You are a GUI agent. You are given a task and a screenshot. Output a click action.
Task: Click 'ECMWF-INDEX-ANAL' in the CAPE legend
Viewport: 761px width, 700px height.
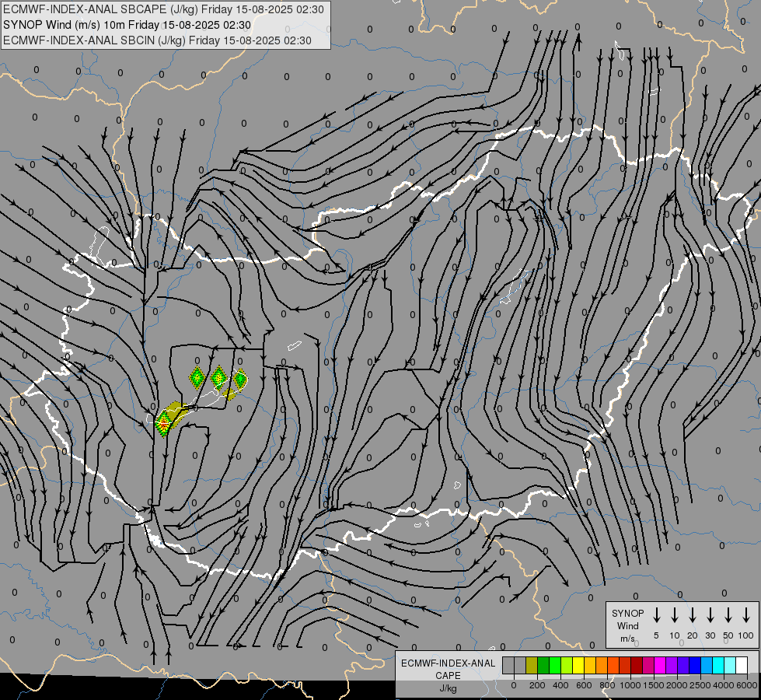pos(448,663)
